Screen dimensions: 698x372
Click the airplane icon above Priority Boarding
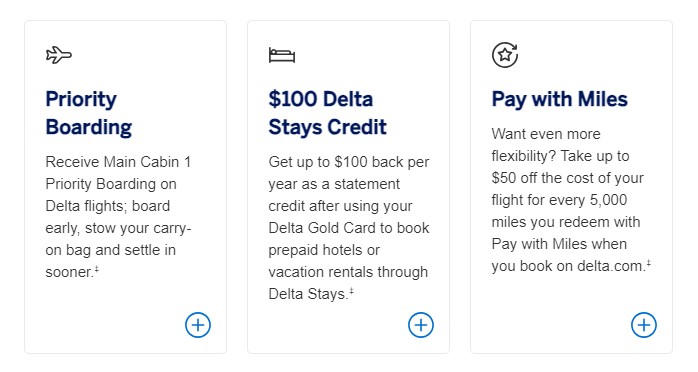coord(59,55)
